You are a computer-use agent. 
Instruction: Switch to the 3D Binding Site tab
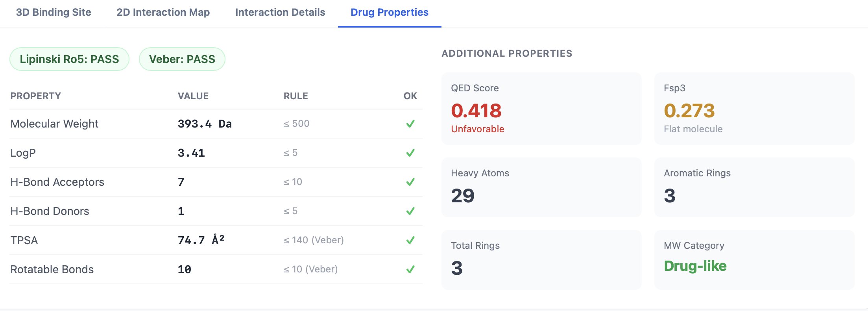pos(54,12)
